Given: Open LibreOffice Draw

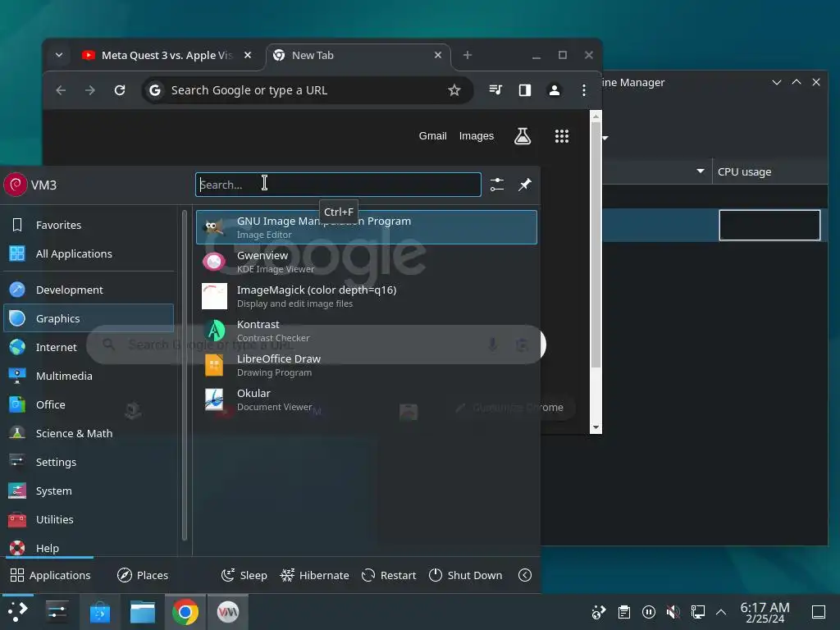Looking at the screenshot, I should tap(367, 365).
